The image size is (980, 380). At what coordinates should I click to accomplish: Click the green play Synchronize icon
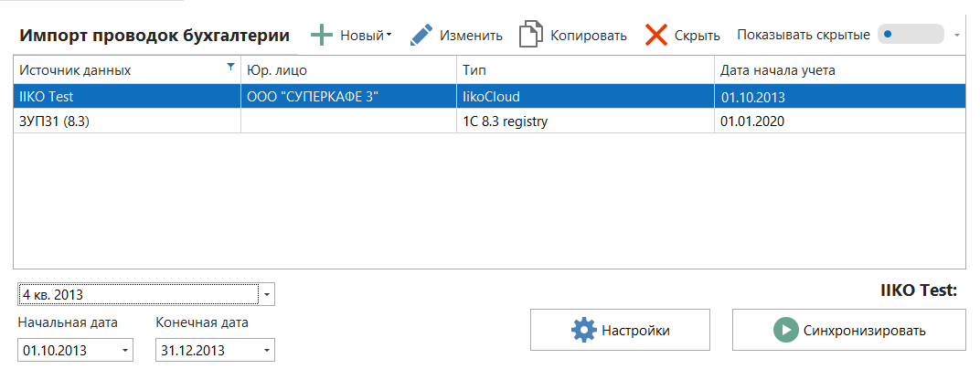[x=785, y=331]
